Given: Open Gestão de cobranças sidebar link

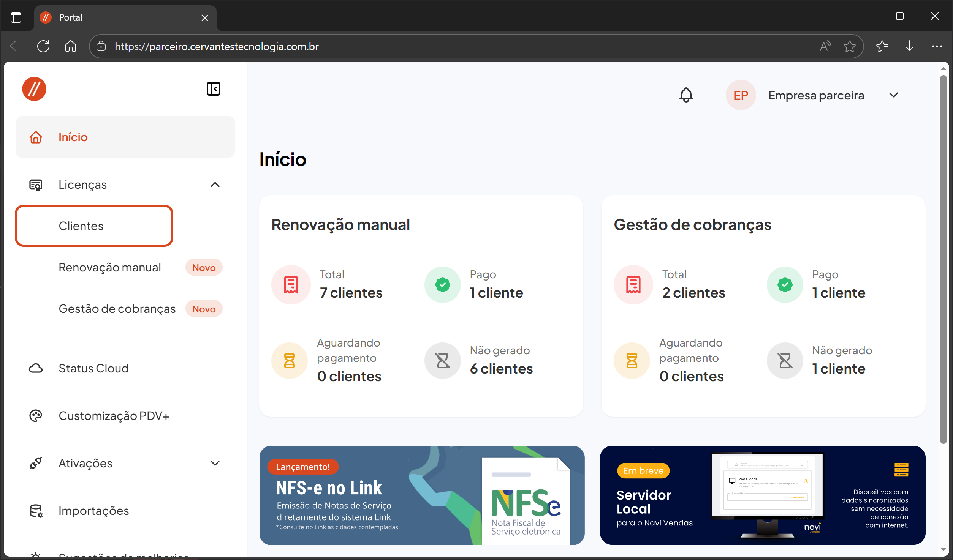Looking at the screenshot, I should pos(117,309).
